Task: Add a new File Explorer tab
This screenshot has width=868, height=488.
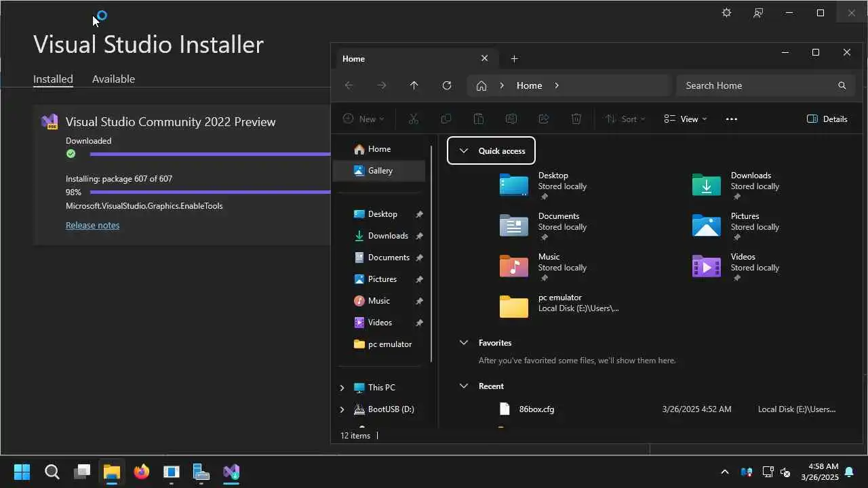Action: [514, 59]
